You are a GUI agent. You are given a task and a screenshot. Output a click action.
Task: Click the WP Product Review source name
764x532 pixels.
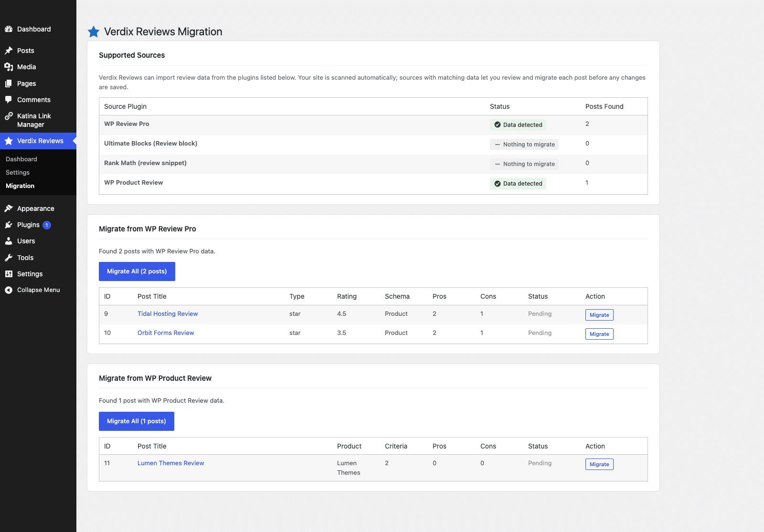point(133,182)
